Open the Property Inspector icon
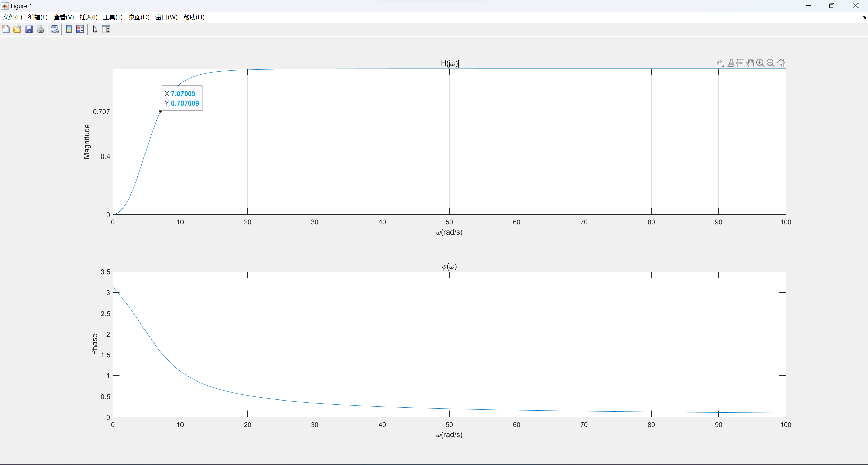The width and height of the screenshot is (868, 465). 106,30
